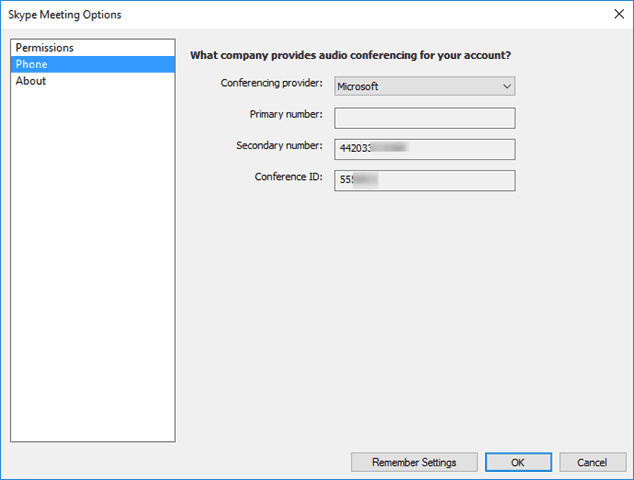Image resolution: width=634 pixels, height=480 pixels.
Task: Confirm with the OK button
Action: click(x=518, y=462)
